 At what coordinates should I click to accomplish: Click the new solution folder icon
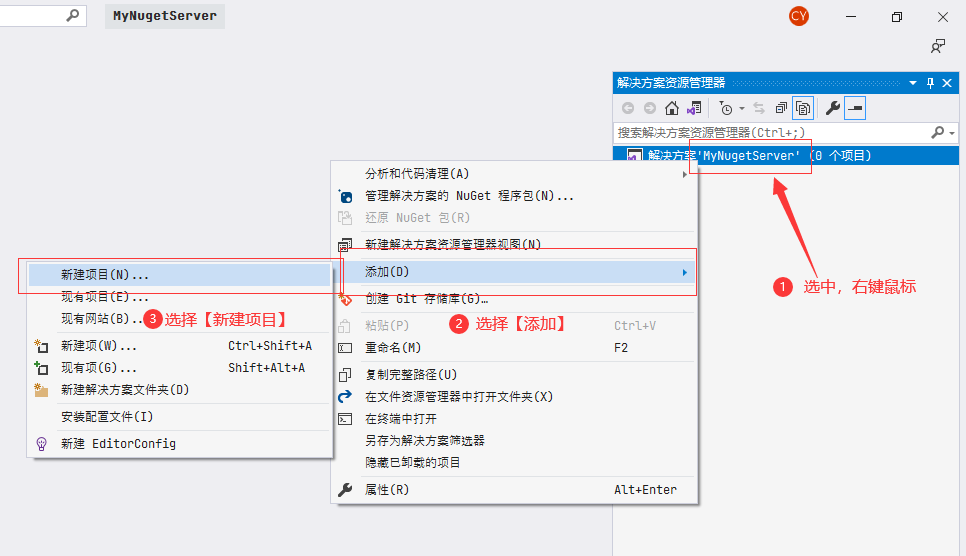pos(41,390)
